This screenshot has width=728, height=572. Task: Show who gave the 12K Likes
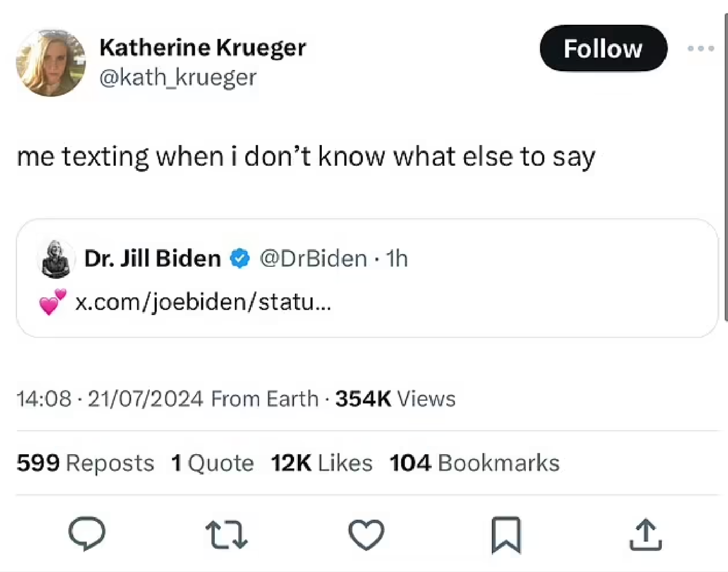pos(321,463)
